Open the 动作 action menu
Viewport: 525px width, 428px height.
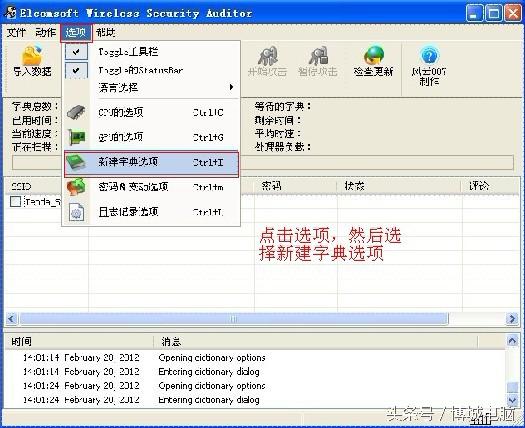click(x=46, y=32)
